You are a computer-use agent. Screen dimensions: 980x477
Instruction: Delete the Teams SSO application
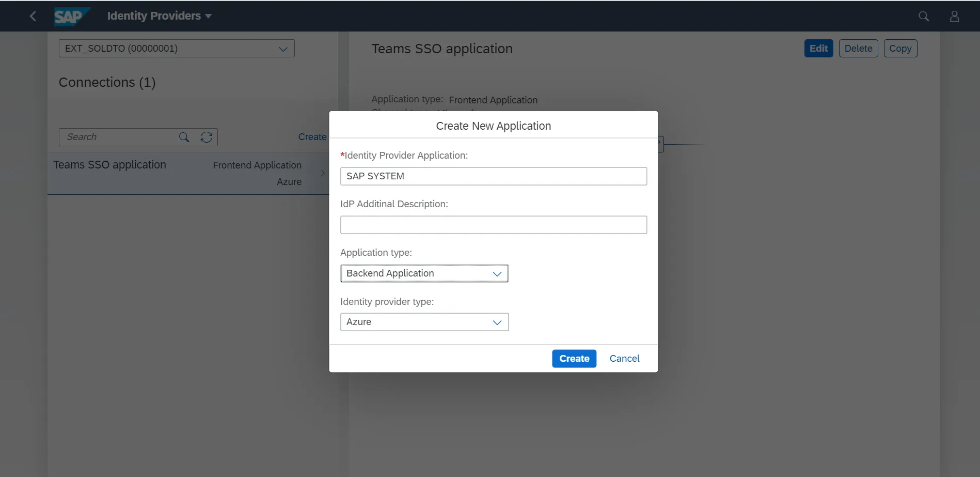858,49
